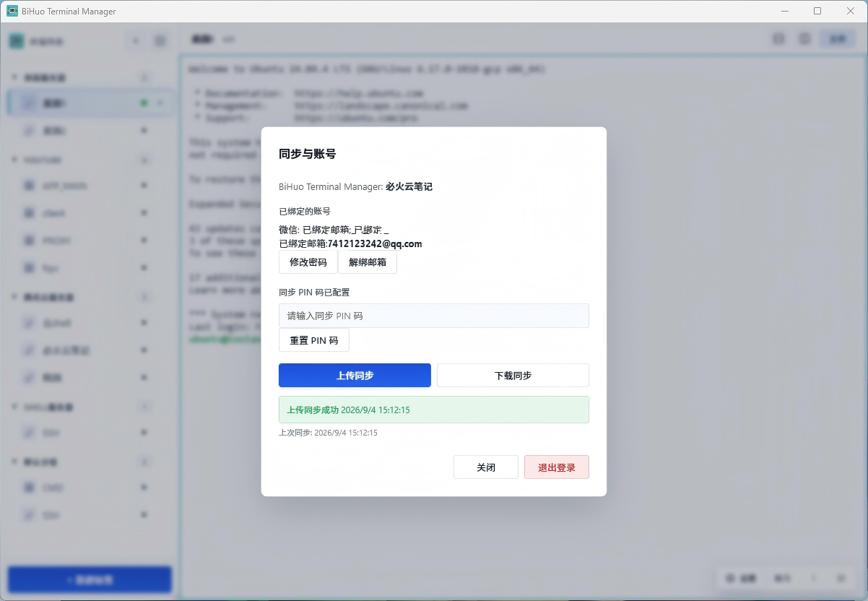This screenshot has width=868, height=601.
Task: Click the 必火云笔记 account name
Action: click(409, 186)
